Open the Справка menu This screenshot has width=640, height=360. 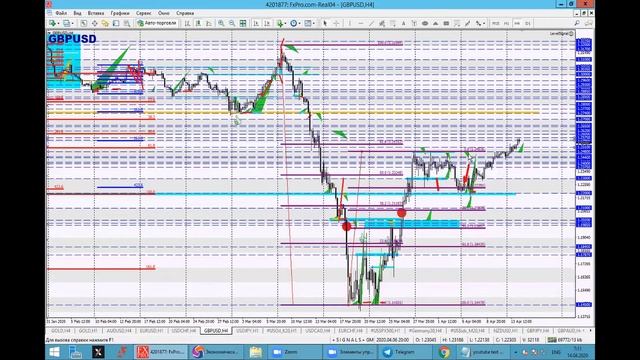185,13
